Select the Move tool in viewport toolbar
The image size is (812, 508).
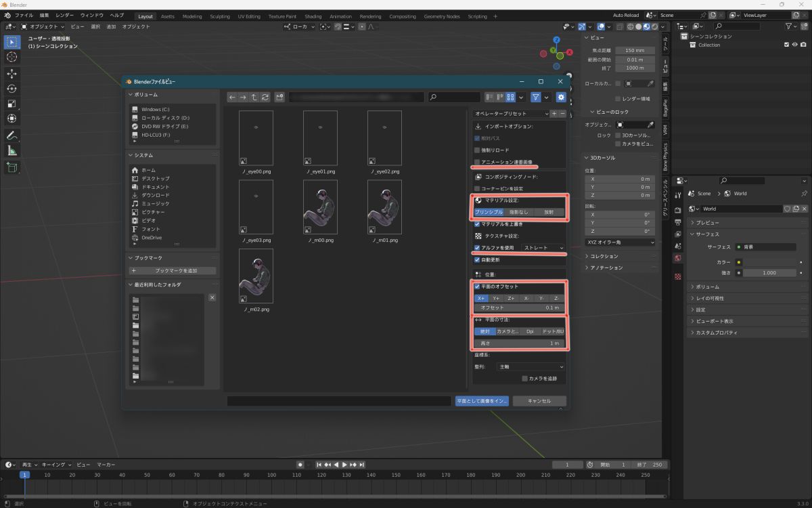12,73
